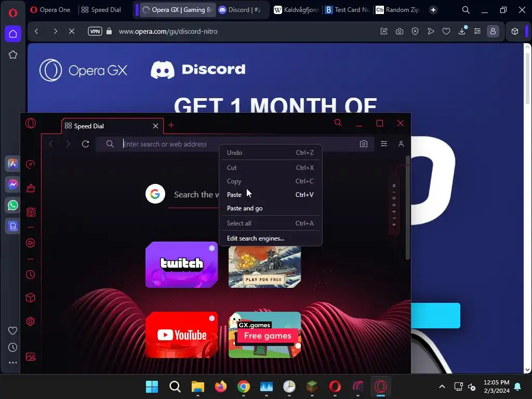Image resolution: width=532 pixels, height=399 pixels.
Task: Open the YouTube speed dial tile
Action: pyautogui.click(x=181, y=335)
